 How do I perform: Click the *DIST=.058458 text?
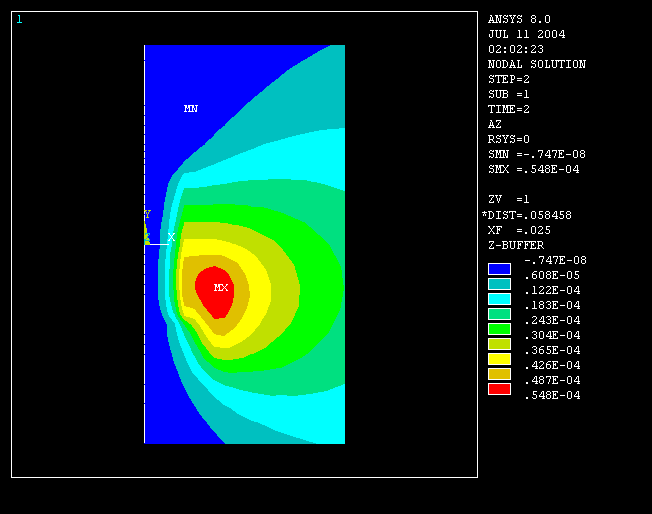pyautogui.click(x=526, y=215)
